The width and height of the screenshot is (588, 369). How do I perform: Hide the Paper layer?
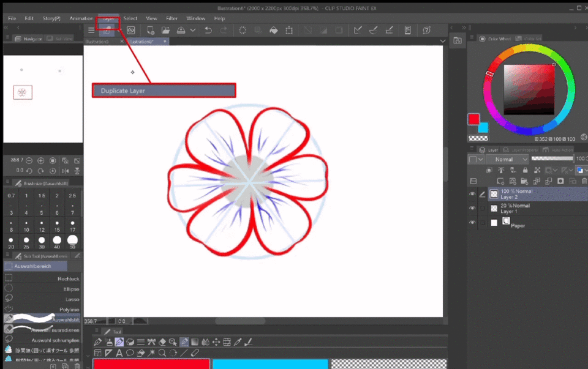point(472,223)
